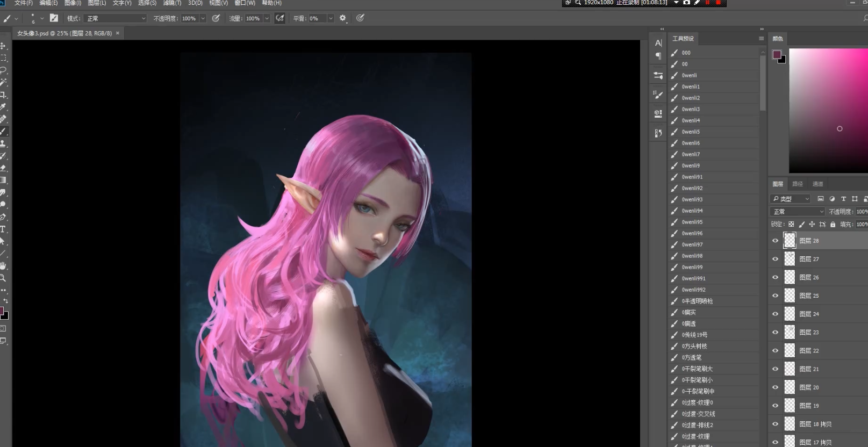868x447 pixels.
Task: Open the layer blend mode 正常 dropdown
Action: pos(798,212)
